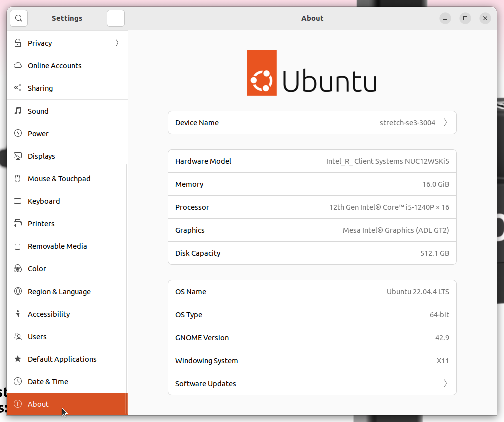Switch to the Sound panel
504x422 pixels.
click(67, 111)
